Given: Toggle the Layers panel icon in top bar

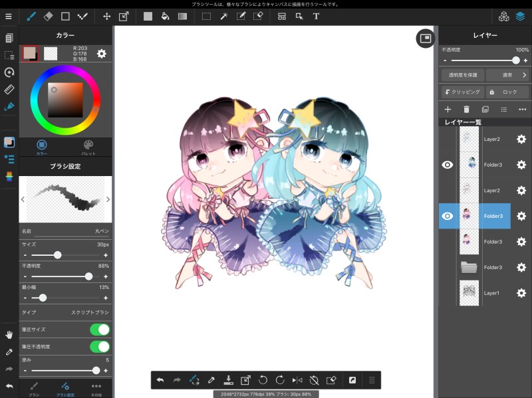Looking at the screenshot, I should [520, 16].
